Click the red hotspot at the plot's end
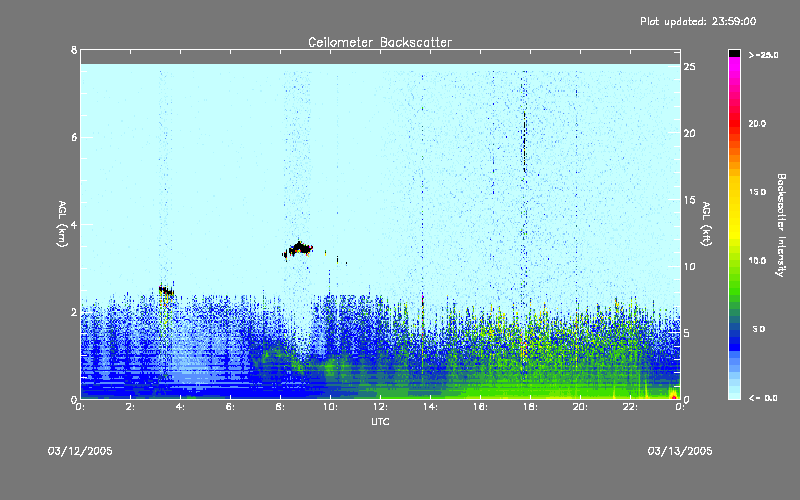The image size is (800, 500). click(x=673, y=395)
